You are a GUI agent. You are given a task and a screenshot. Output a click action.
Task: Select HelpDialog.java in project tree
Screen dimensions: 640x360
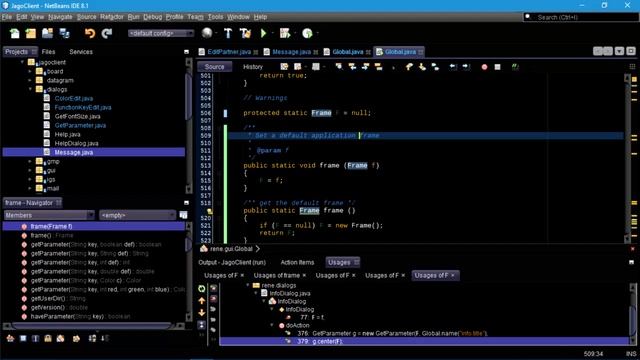coord(76,143)
